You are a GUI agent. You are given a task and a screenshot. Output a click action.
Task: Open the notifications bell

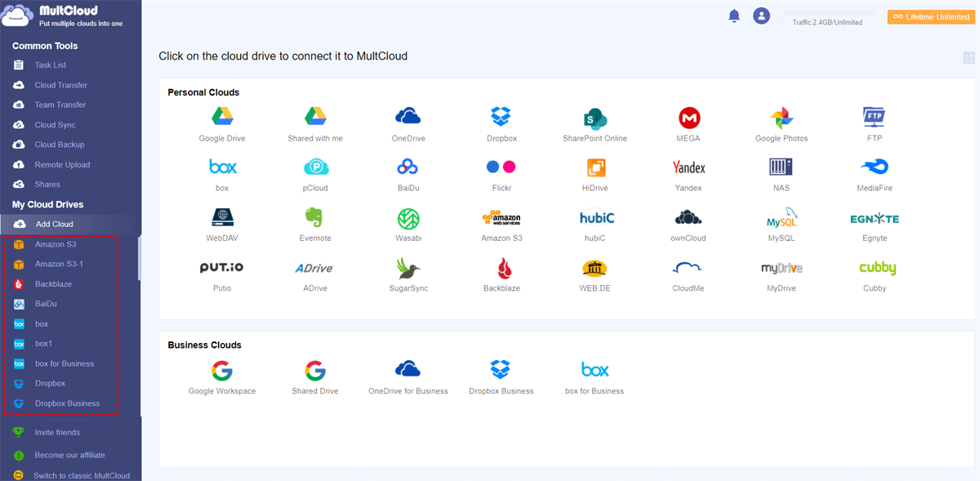point(734,16)
